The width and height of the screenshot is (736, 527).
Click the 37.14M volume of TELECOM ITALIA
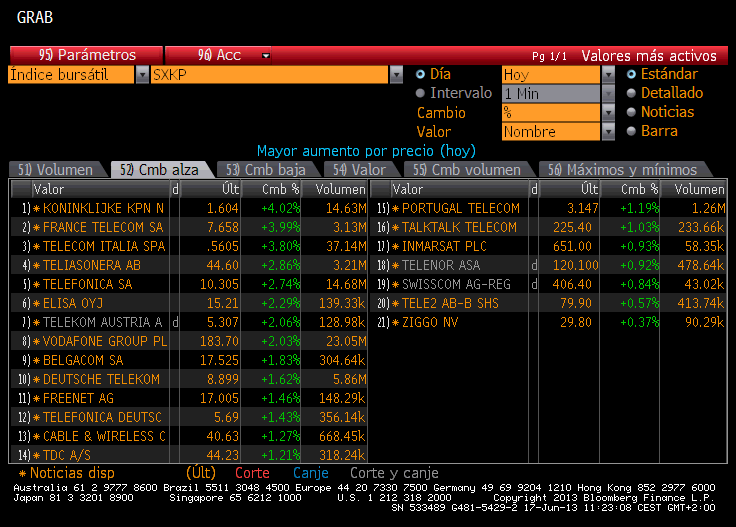click(346, 246)
